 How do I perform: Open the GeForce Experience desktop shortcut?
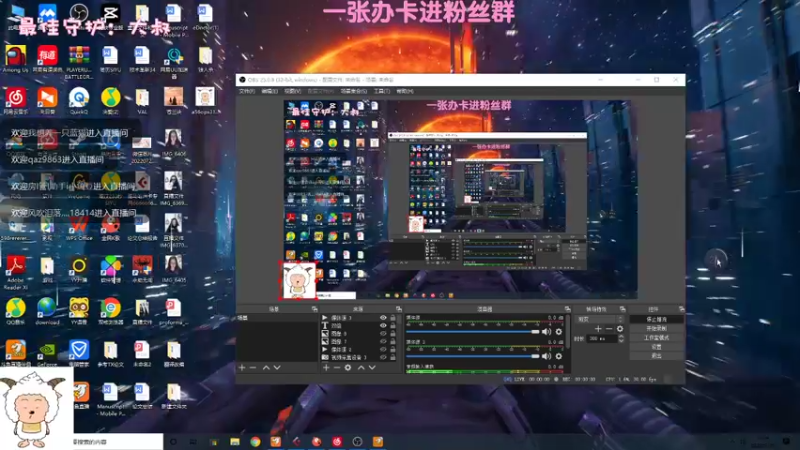click(x=47, y=351)
